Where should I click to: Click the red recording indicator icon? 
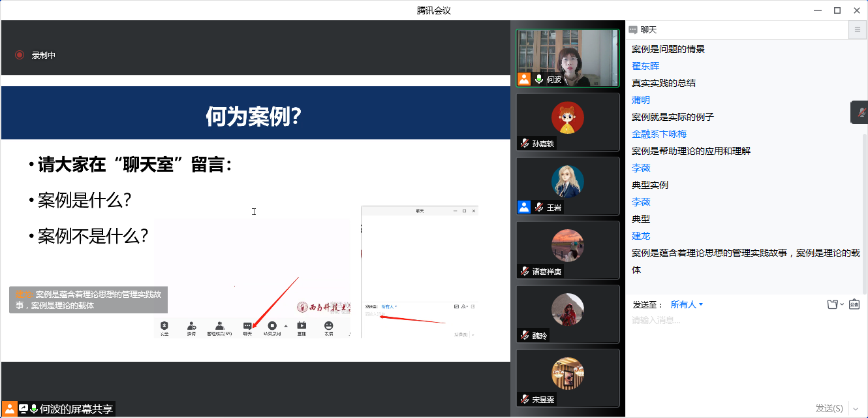tap(20, 56)
